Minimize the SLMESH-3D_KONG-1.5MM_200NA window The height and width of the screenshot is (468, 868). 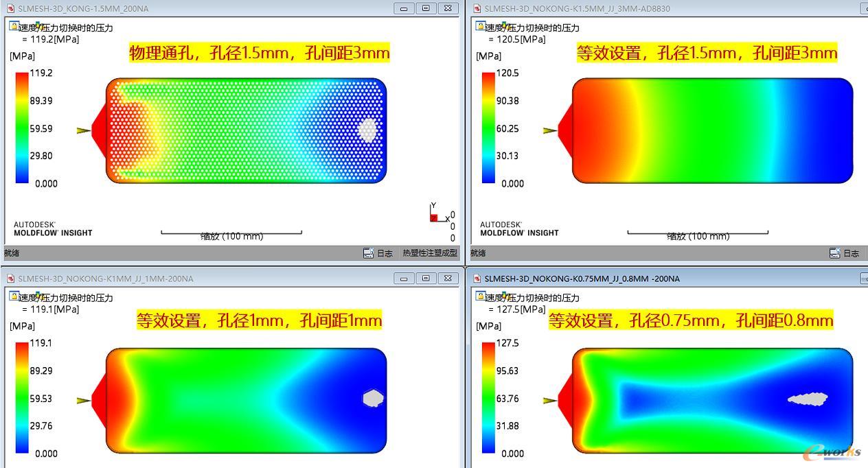(404, 8)
